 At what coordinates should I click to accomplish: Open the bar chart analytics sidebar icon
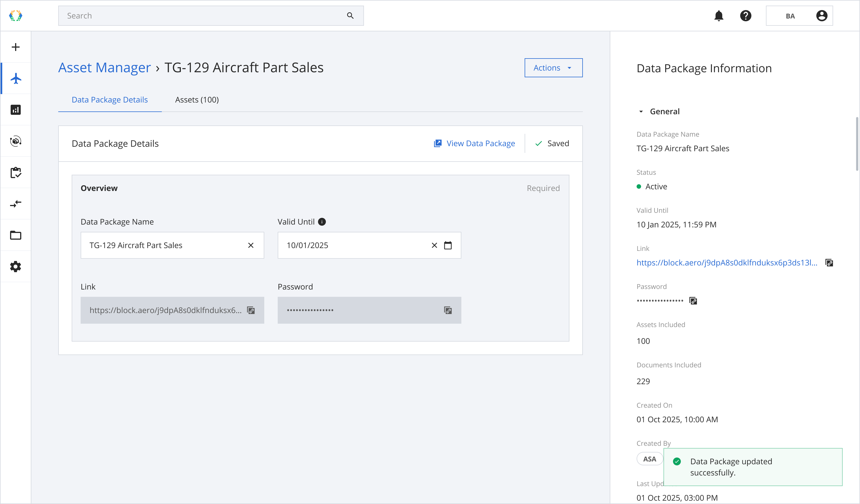tap(16, 110)
